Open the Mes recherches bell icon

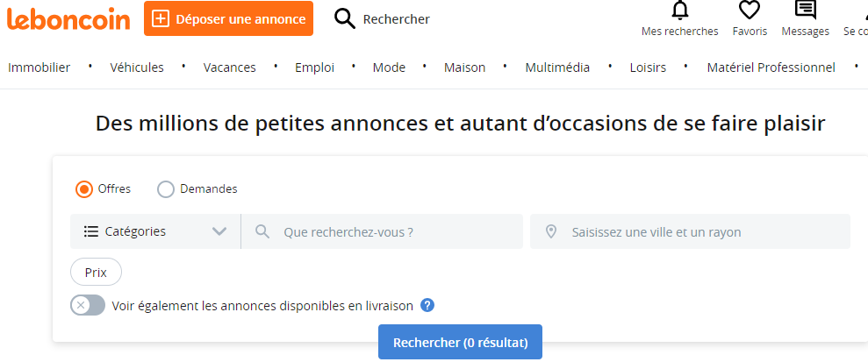(679, 11)
